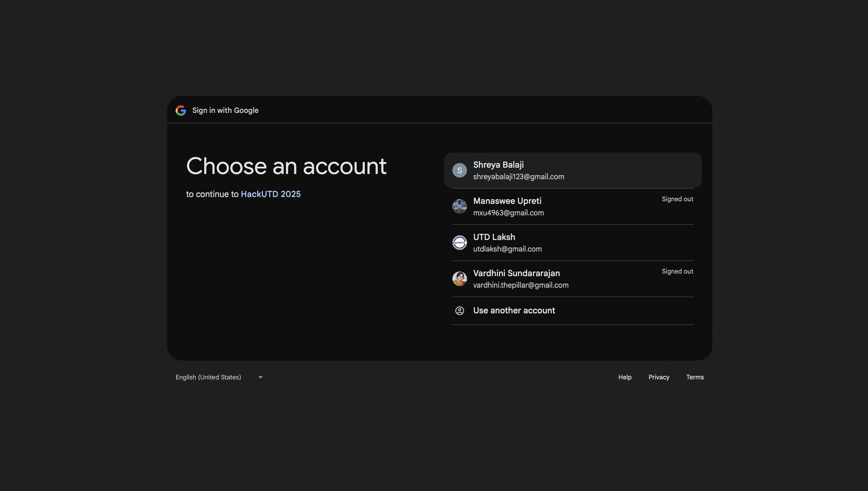
Task: Click the UTD Laksh logo avatar
Action: [459, 242]
